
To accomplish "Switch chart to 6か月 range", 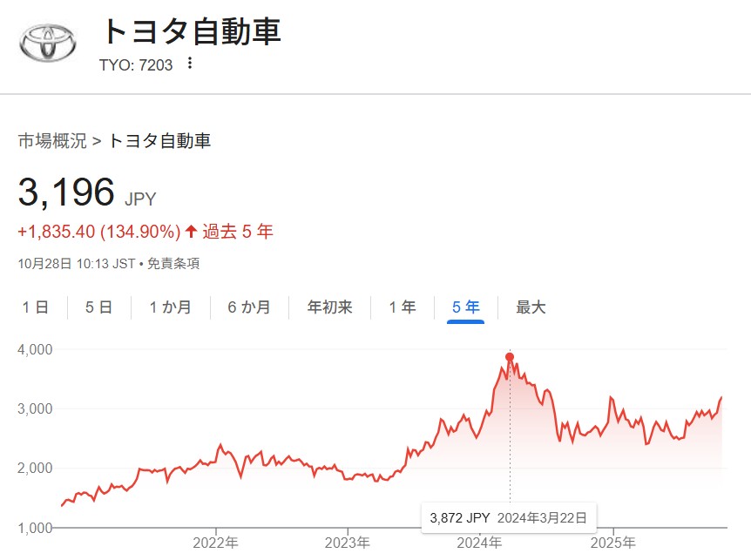I will click(x=249, y=307).
